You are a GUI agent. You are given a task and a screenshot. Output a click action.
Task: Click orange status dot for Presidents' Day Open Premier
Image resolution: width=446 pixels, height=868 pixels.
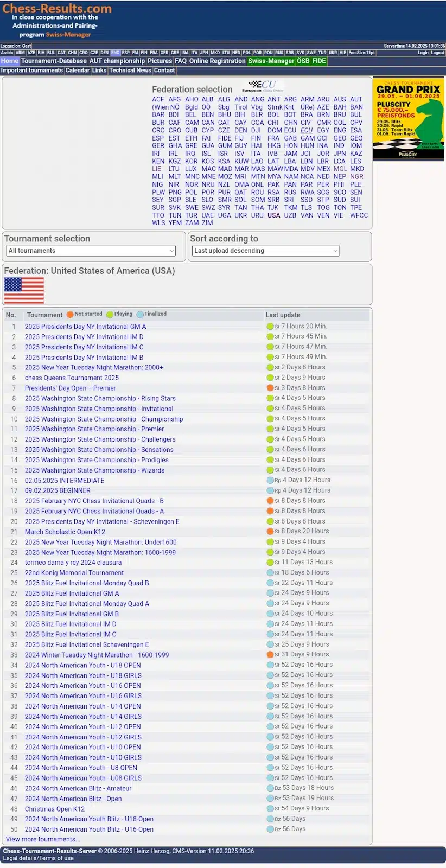[270, 388]
